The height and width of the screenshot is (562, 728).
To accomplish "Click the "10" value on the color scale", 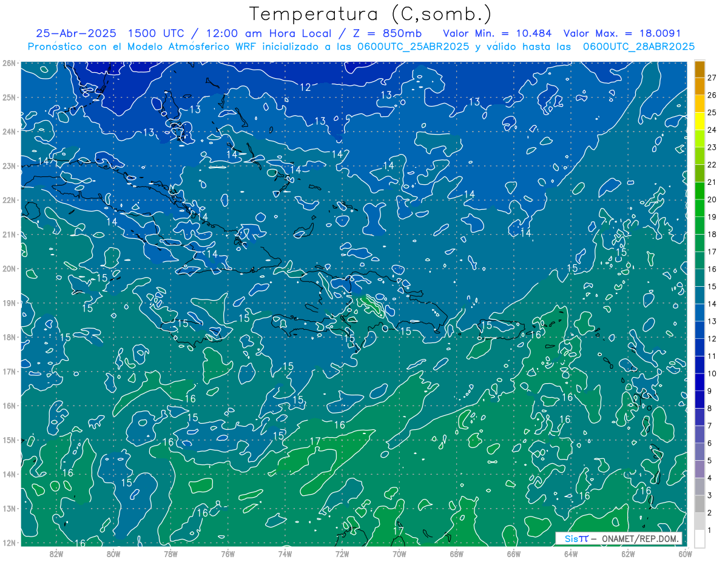I will click(712, 374).
